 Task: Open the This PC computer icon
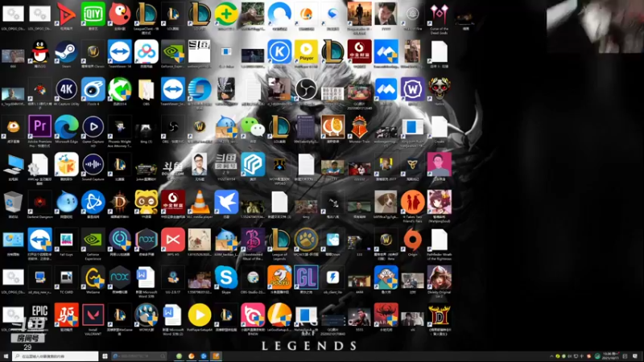13,165
